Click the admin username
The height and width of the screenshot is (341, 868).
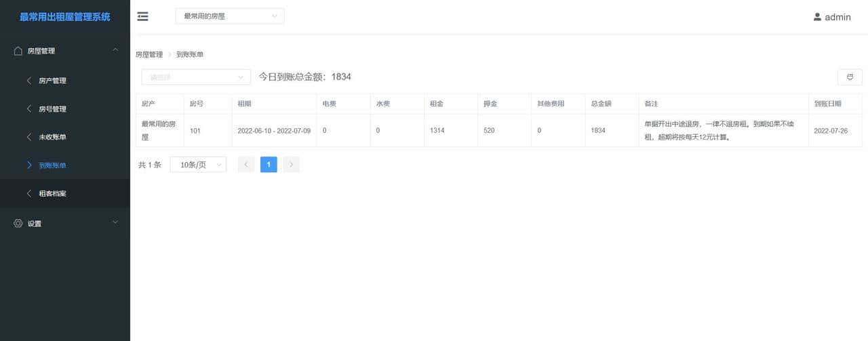pyautogui.click(x=837, y=17)
